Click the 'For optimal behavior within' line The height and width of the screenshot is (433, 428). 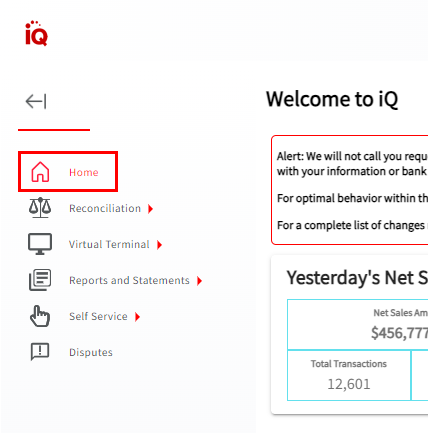pyautogui.click(x=352, y=198)
